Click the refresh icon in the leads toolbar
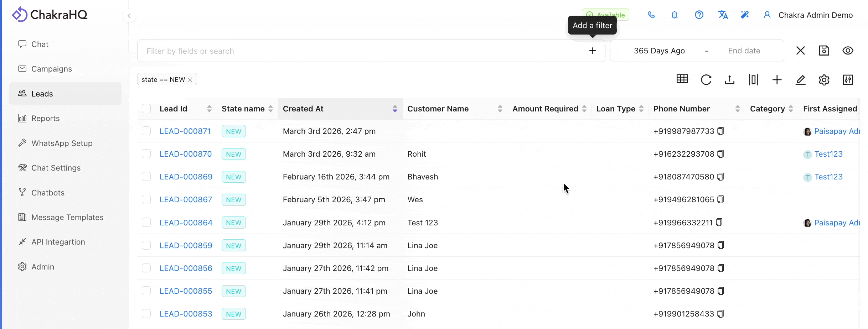 706,80
